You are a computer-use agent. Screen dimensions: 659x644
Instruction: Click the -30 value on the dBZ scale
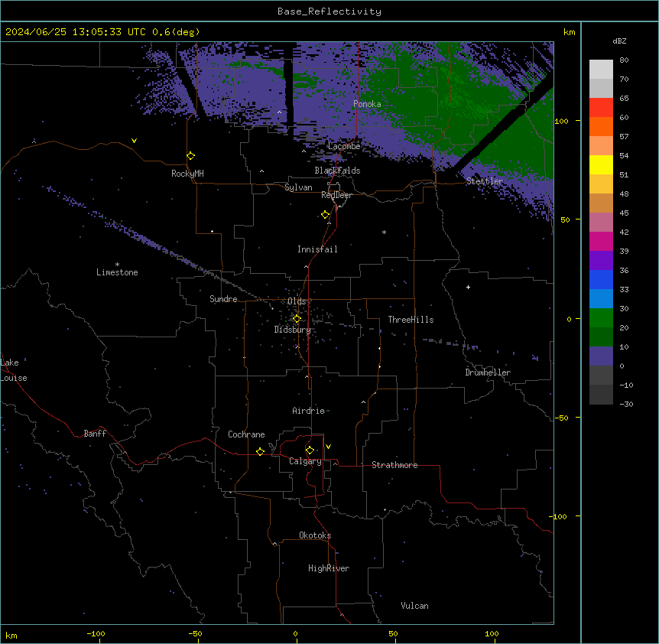[x=626, y=404]
